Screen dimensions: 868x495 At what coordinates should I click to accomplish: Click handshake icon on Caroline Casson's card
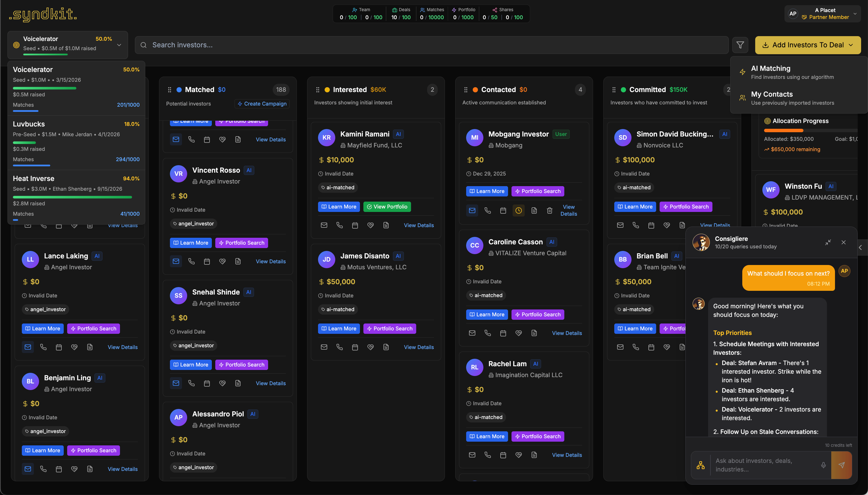point(519,333)
